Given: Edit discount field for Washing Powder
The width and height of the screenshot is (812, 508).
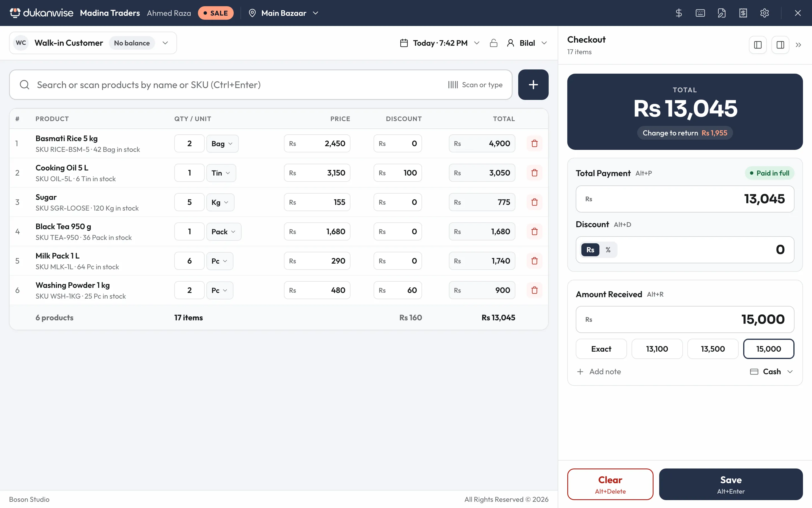Looking at the screenshot, I should point(398,290).
